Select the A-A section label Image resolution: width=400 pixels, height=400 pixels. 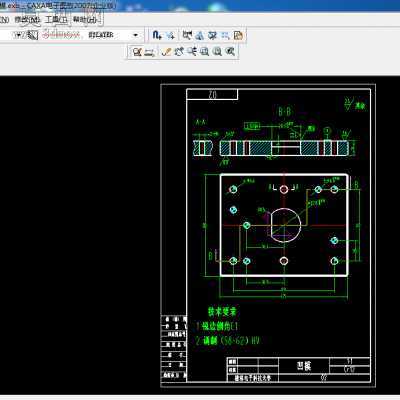pyautogui.click(x=200, y=123)
